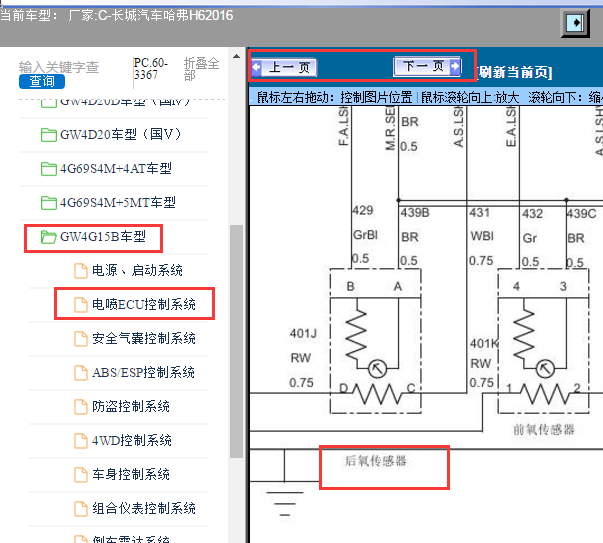The height and width of the screenshot is (543, 603).
Task: Open 4WD控制系统 document
Action: tap(132, 440)
